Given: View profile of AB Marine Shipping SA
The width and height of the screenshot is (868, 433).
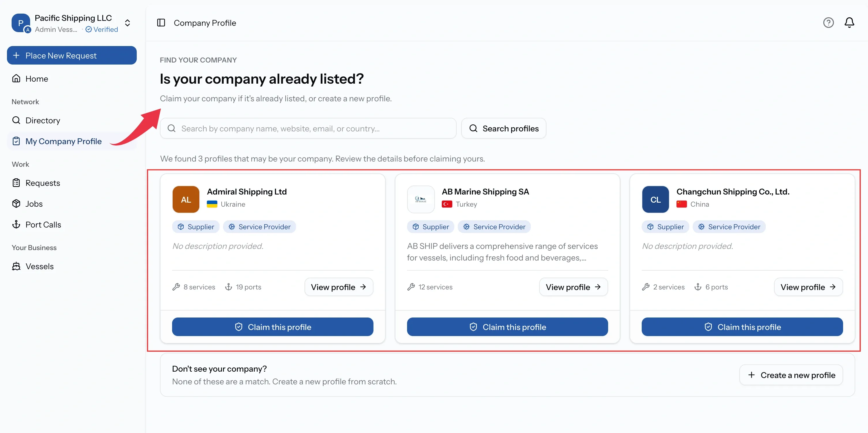Looking at the screenshot, I should 574,287.
